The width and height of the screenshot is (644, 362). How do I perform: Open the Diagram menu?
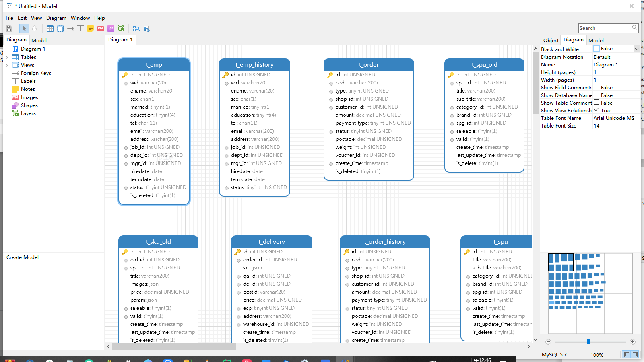[56, 18]
